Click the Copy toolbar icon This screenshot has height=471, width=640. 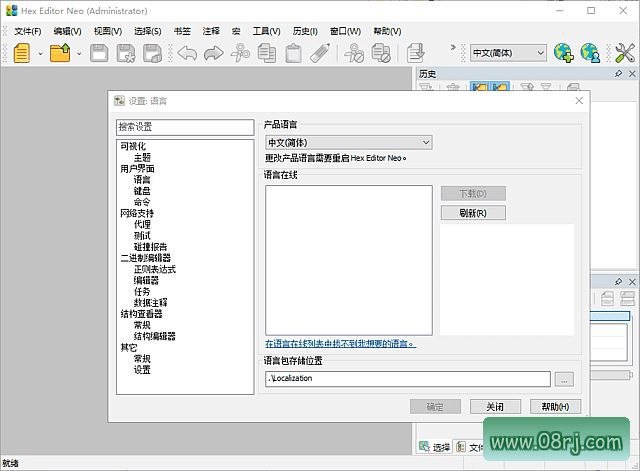(x=267, y=53)
